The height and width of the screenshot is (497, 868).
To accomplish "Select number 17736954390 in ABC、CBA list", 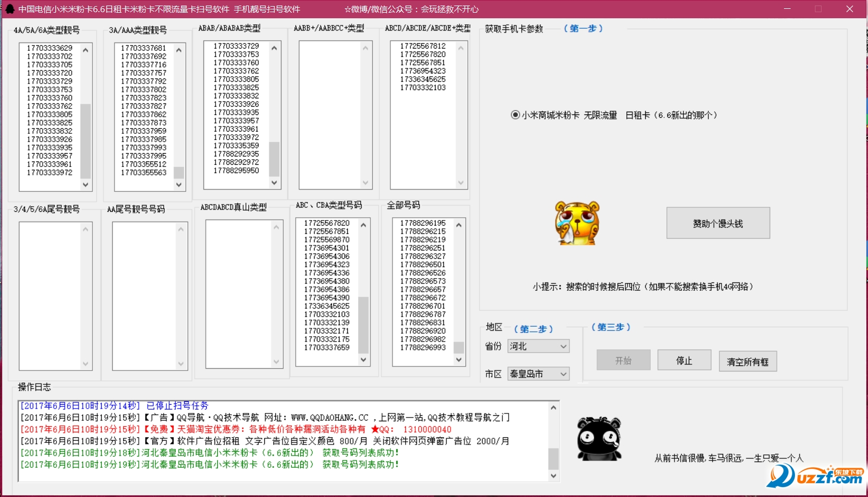I will pos(327,297).
